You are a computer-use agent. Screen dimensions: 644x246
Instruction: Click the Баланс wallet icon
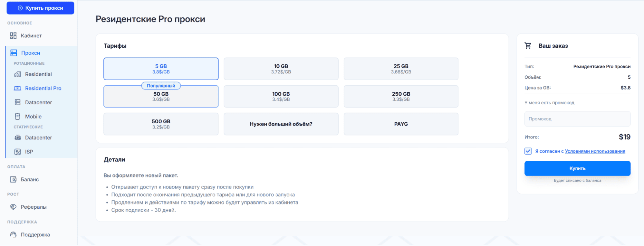13,179
